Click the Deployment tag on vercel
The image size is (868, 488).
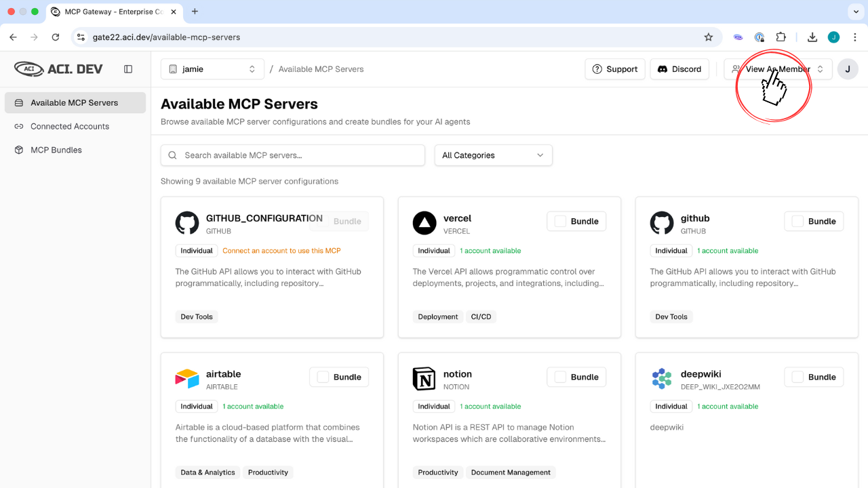point(438,317)
